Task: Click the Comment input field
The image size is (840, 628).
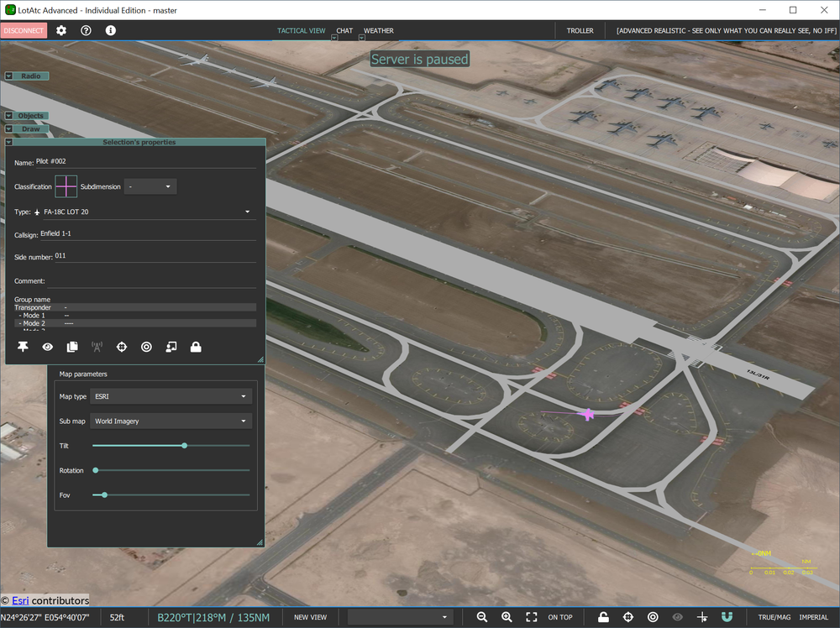Action: tap(151, 281)
